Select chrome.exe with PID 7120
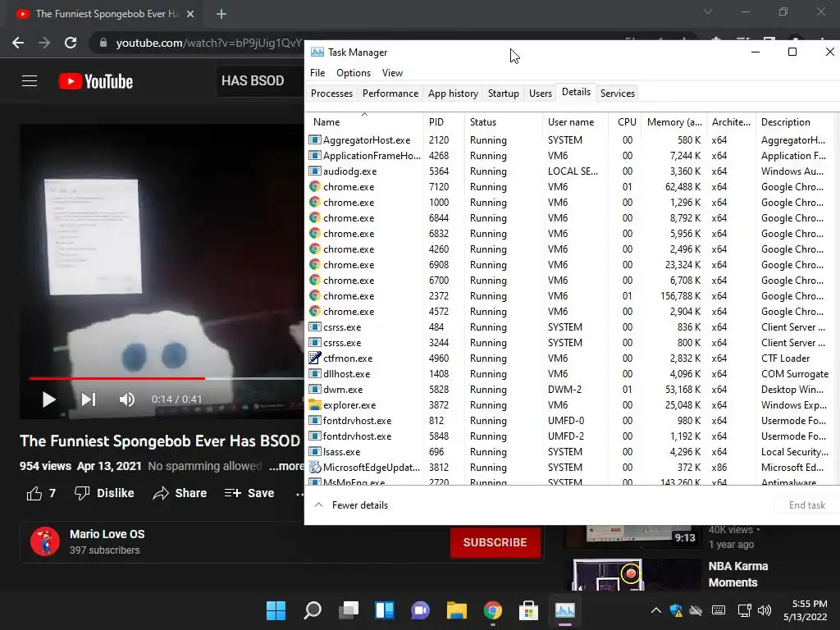The height and width of the screenshot is (630, 840). 570,187
